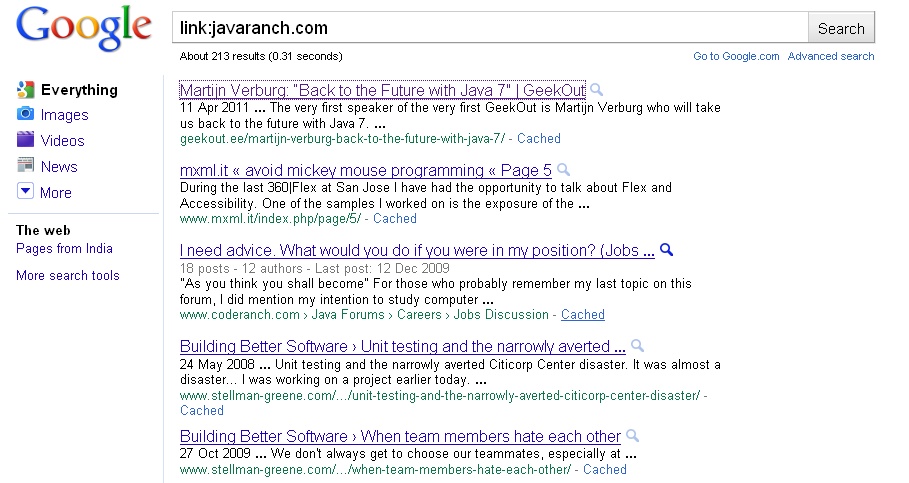Screen dimensions: 909x483
Task: Switch to Images search
Action: point(64,115)
